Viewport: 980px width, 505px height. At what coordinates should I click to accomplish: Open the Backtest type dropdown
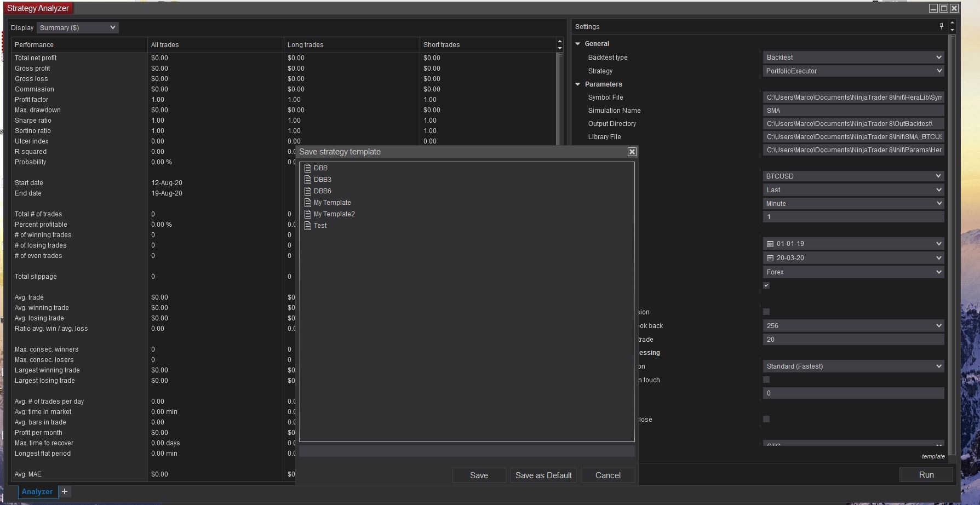pos(853,58)
